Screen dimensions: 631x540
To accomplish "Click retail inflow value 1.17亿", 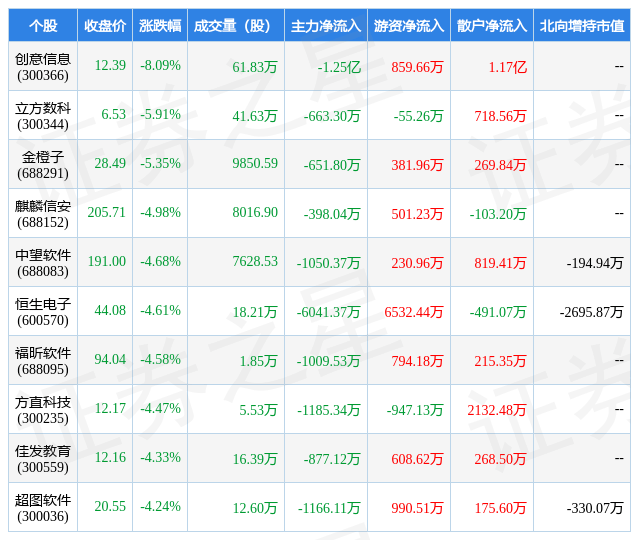I will tap(507, 67).
